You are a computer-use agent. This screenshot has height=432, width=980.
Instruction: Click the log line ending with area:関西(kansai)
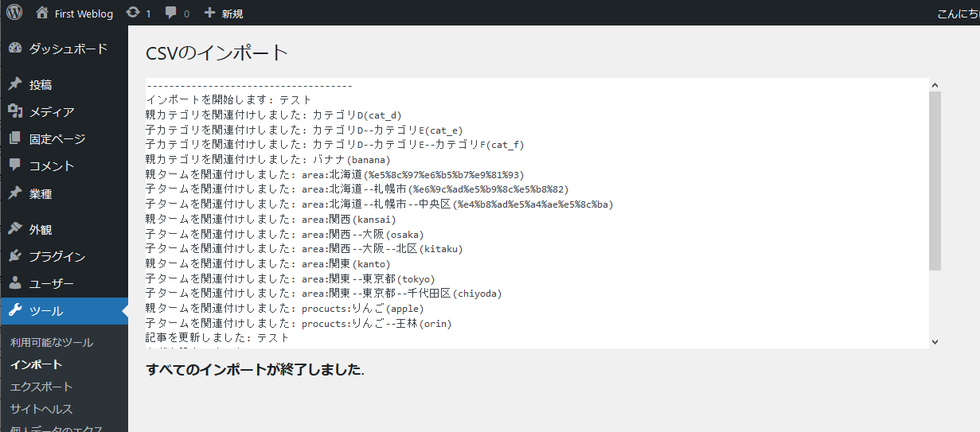coord(271,219)
